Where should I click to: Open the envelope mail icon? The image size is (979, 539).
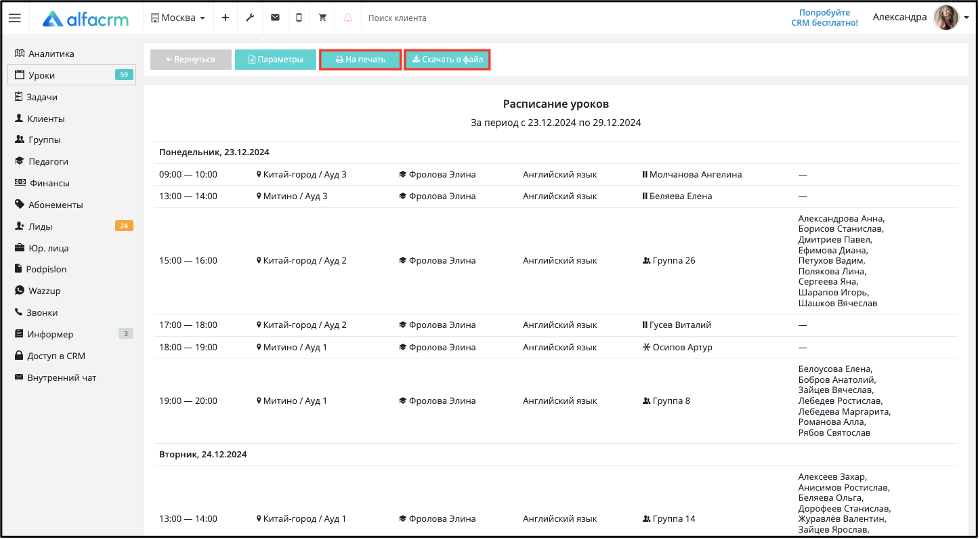[275, 18]
